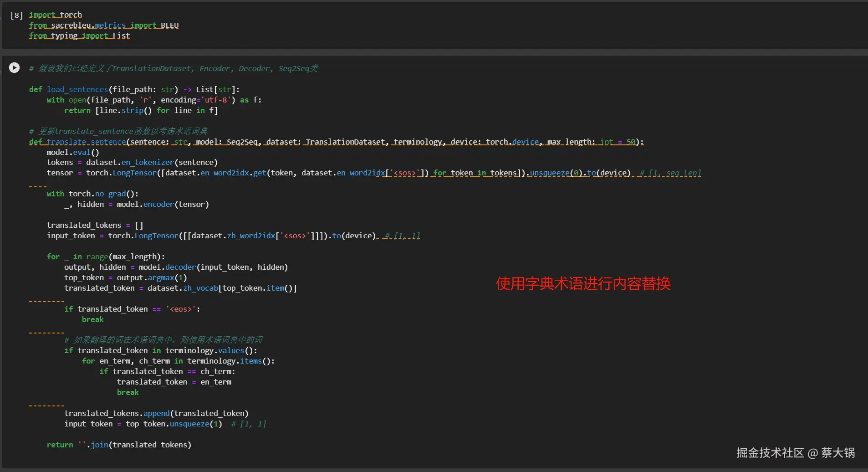Image resolution: width=868 pixels, height=472 pixels.
Task: Click the import torch statement
Action: click(55, 14)
